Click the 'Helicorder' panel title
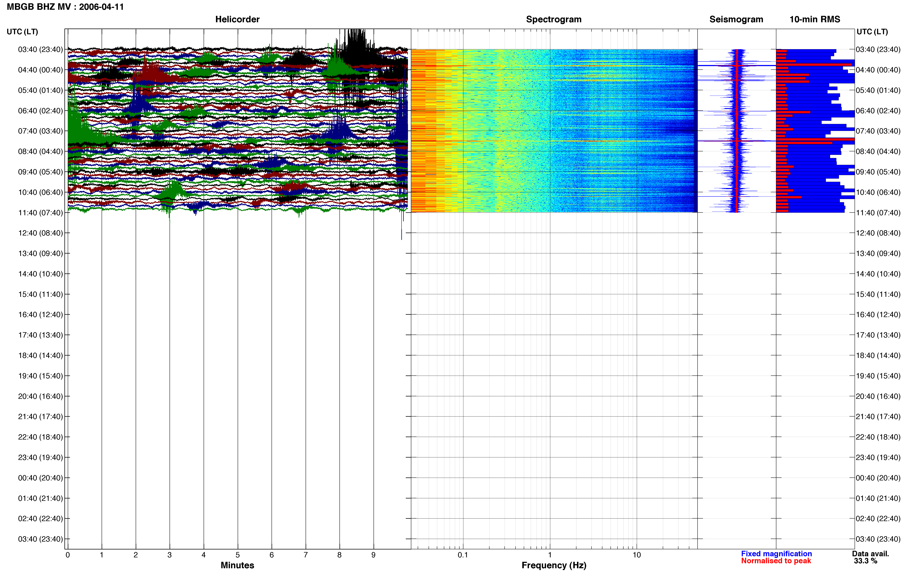The image size is (924, 578). (237, 20)
